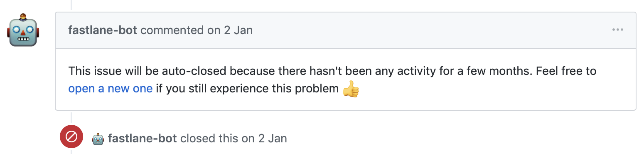Click the large fastlane-bot robot avatar
This screenshot has width=644, height=154.
coord(23,30)
